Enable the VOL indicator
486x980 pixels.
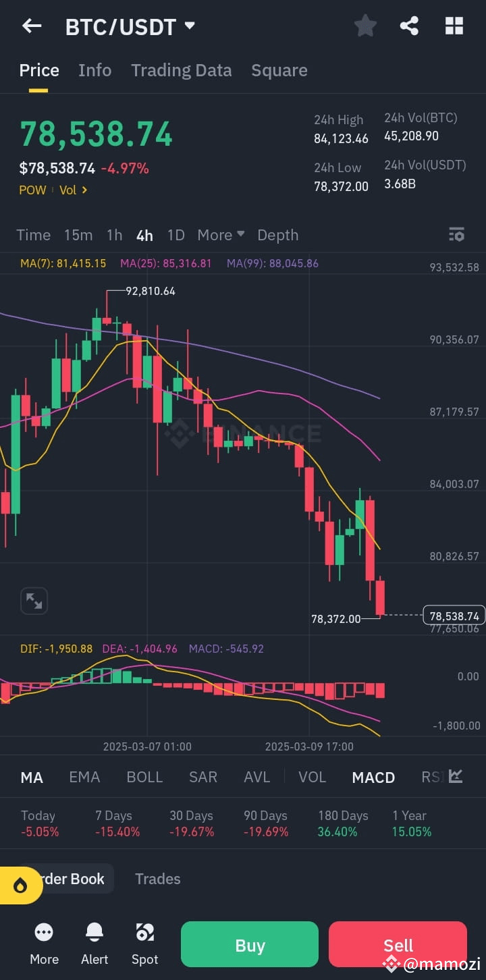click(312, 777)
